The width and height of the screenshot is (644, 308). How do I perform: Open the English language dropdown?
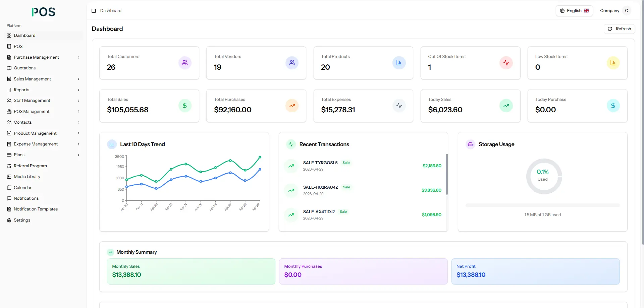tap(574, 11)
